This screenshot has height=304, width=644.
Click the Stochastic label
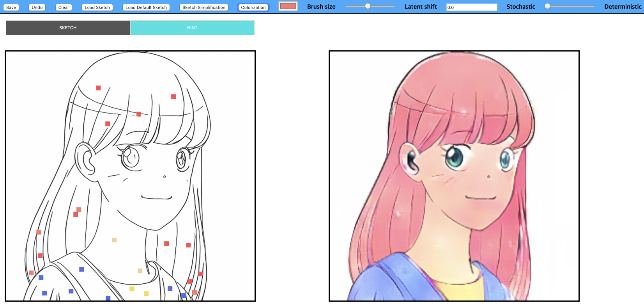pyautogui.click(x=521, y=7)
